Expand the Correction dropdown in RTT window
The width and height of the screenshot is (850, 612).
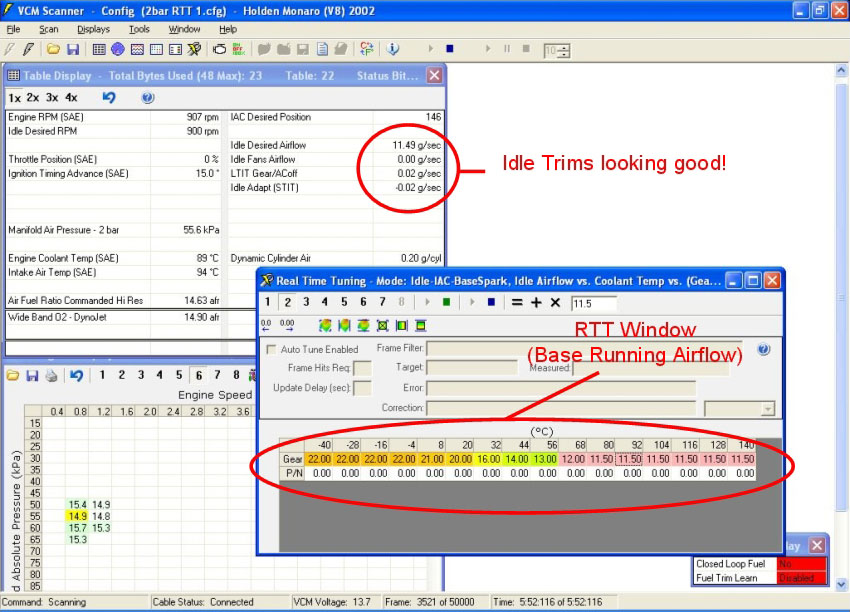point(767,408)
